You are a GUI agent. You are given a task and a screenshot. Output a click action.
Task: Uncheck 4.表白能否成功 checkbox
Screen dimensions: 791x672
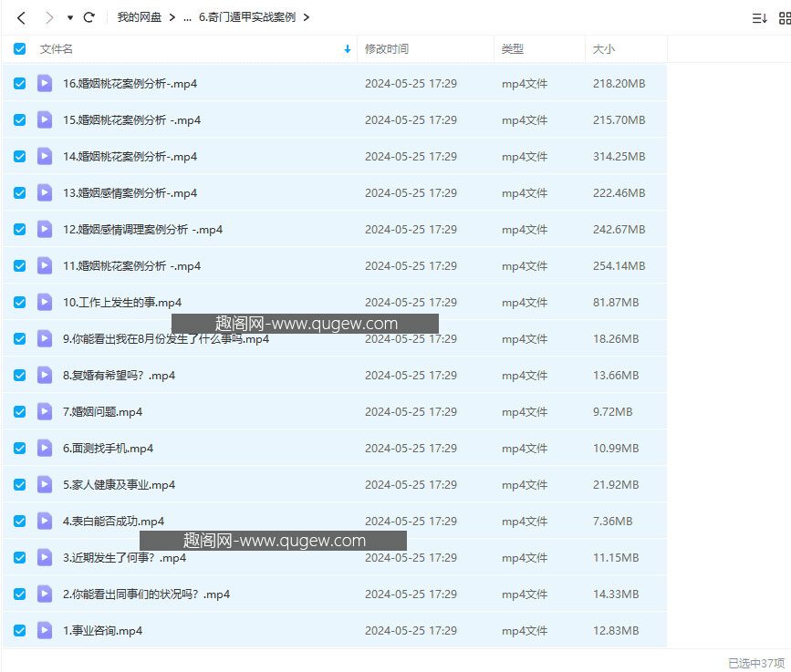[20, 521]
